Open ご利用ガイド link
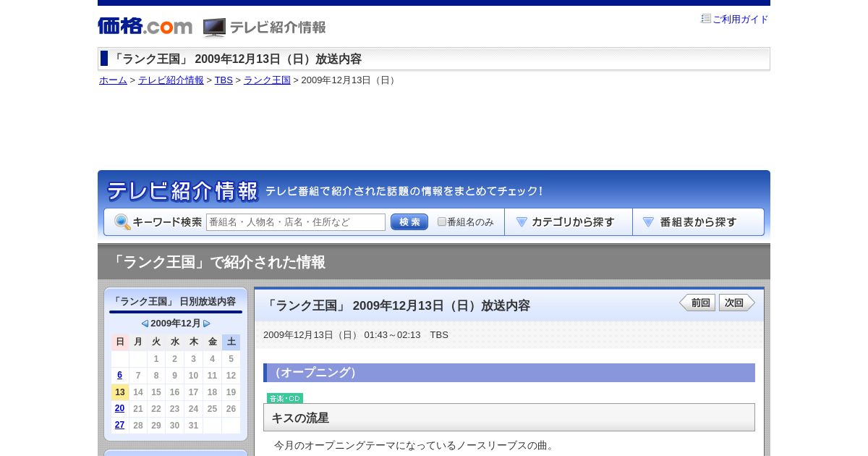 [x=741, y=20]
